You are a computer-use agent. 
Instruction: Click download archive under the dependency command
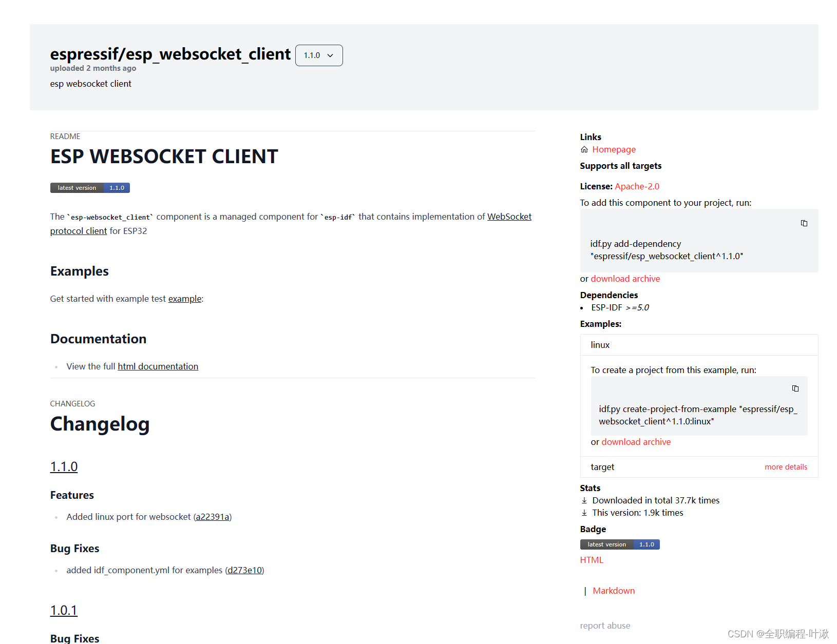click(625, 279)
